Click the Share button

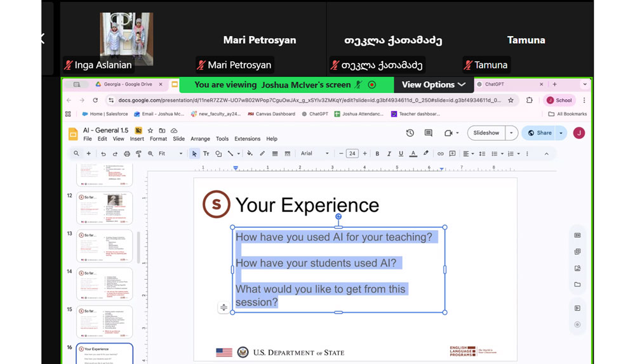[x=540, y=133]
